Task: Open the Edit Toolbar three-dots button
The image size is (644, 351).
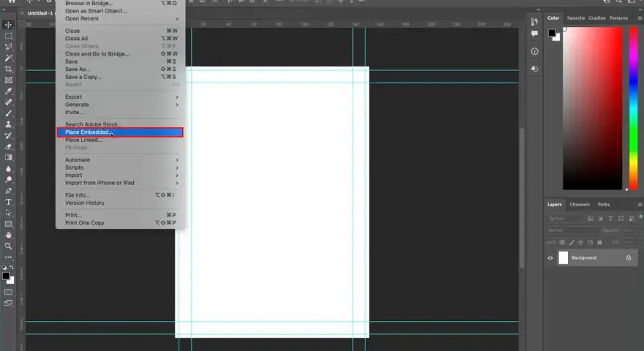Action: coord(8,257)
